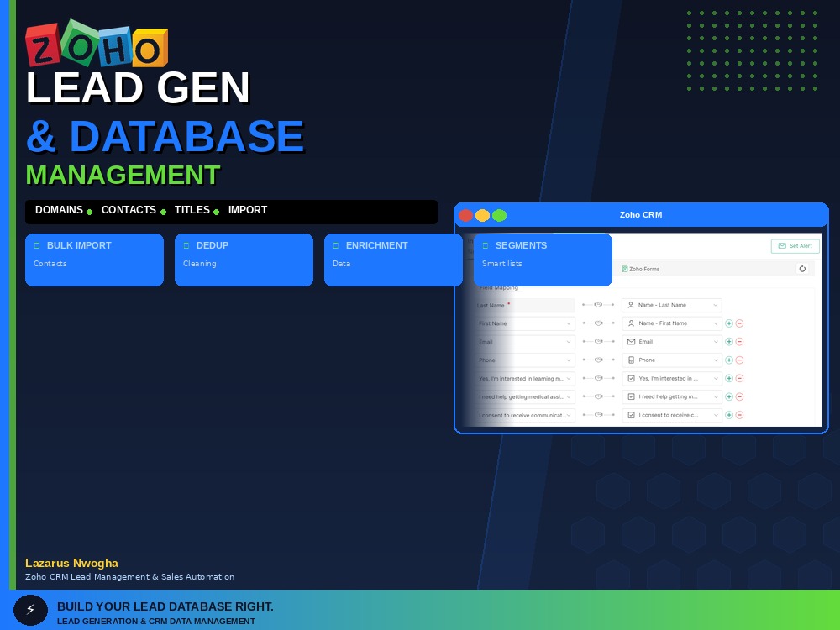Click connector icon on "I need help getting medical" row
The height and width of the screenshot is (630, 840).
[598, 396]
